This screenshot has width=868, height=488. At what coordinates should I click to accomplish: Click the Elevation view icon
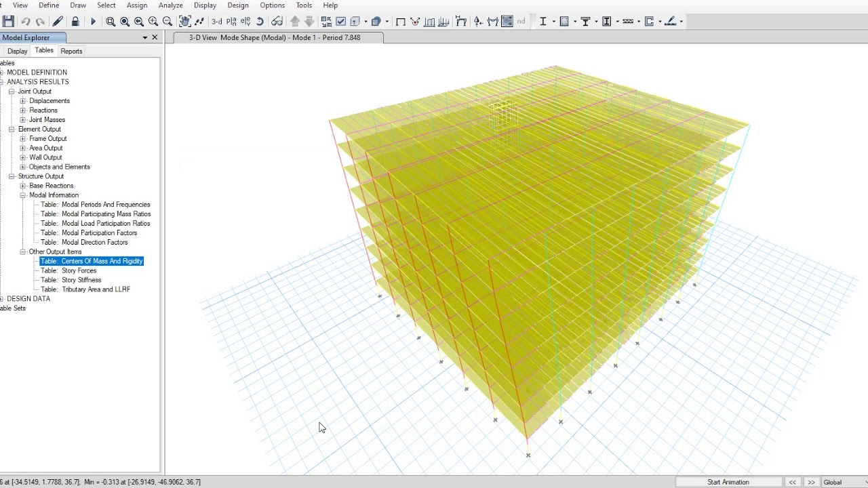point(245,22)
